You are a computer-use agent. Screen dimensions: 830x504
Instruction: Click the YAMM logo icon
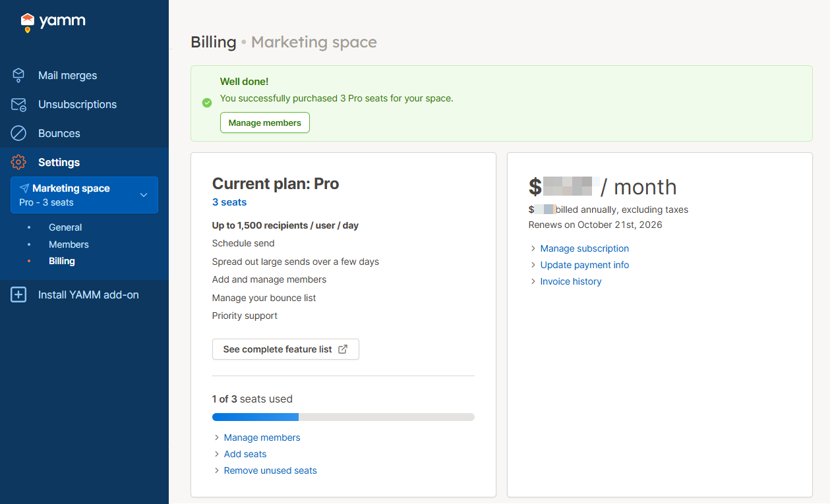27,22
